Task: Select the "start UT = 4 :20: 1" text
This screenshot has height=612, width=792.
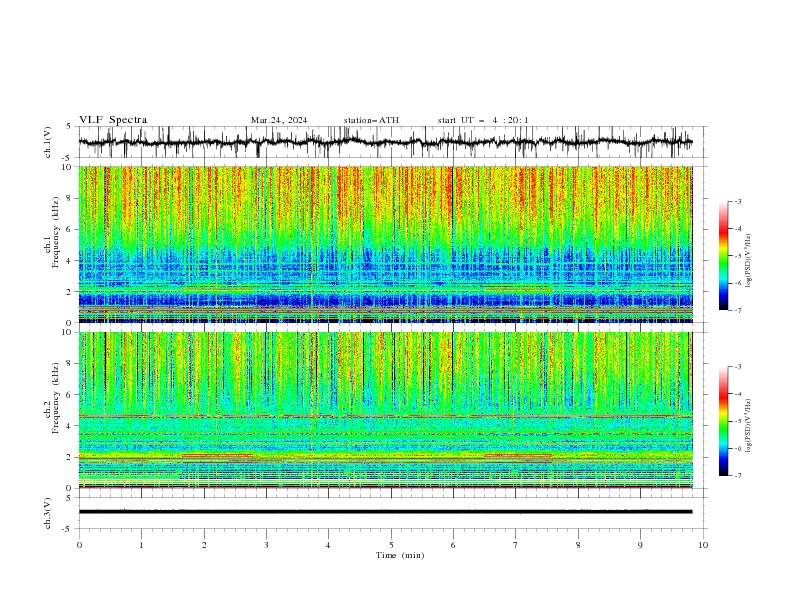Action: coord(483,120)
